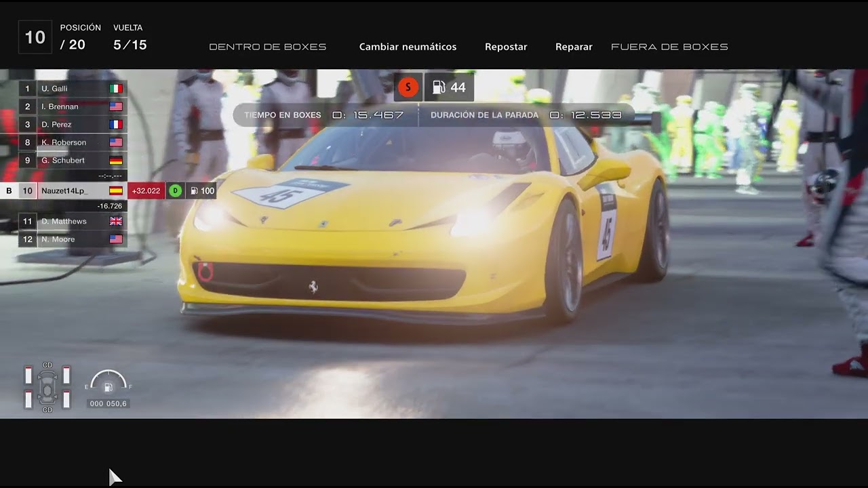Select the N. Moore leaderboard row
The image size is (868, 488).
73,239
